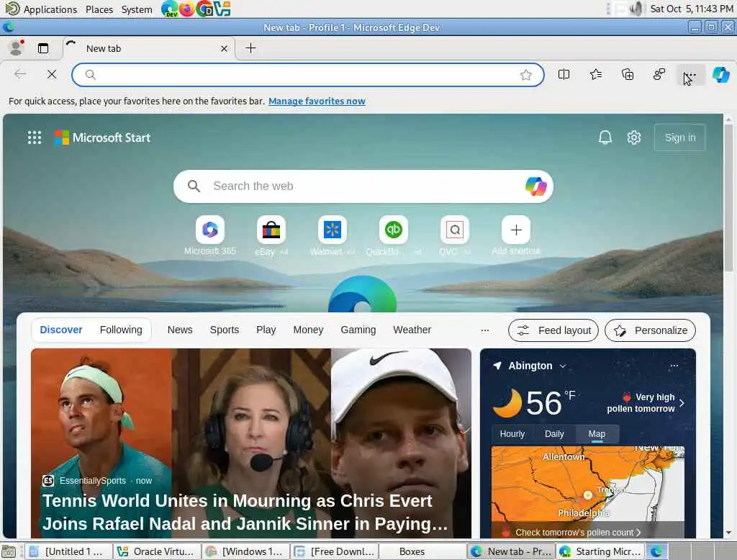Switch to the Boxes taskbar window
Screen dimensions: 737x560
[422, 551]
